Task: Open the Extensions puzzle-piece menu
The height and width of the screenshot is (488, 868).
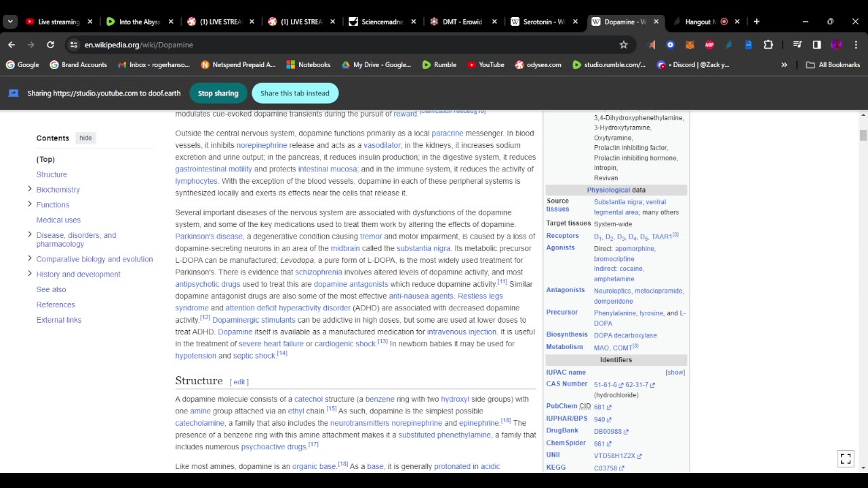Action: (x=768, y=45)
